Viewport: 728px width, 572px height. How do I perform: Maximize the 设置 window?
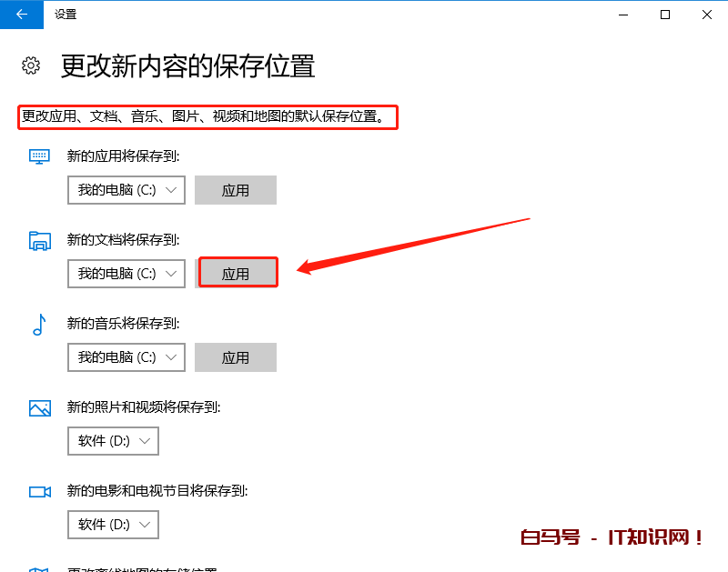(665, 14)
